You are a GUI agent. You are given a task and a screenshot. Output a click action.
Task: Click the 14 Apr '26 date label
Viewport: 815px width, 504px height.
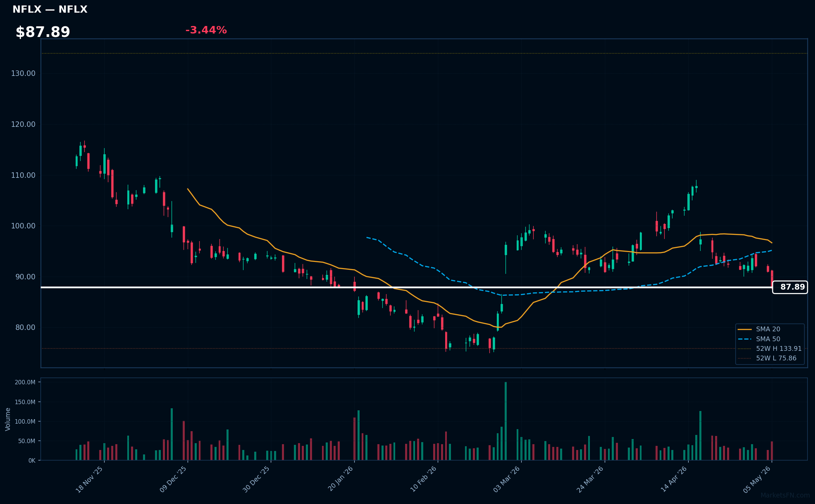[674, 479]
